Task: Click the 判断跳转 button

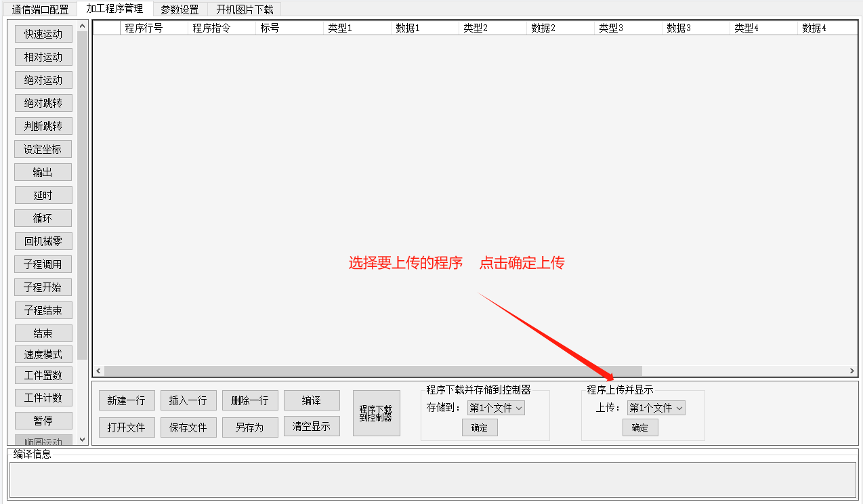Action: tap(43, 126)
